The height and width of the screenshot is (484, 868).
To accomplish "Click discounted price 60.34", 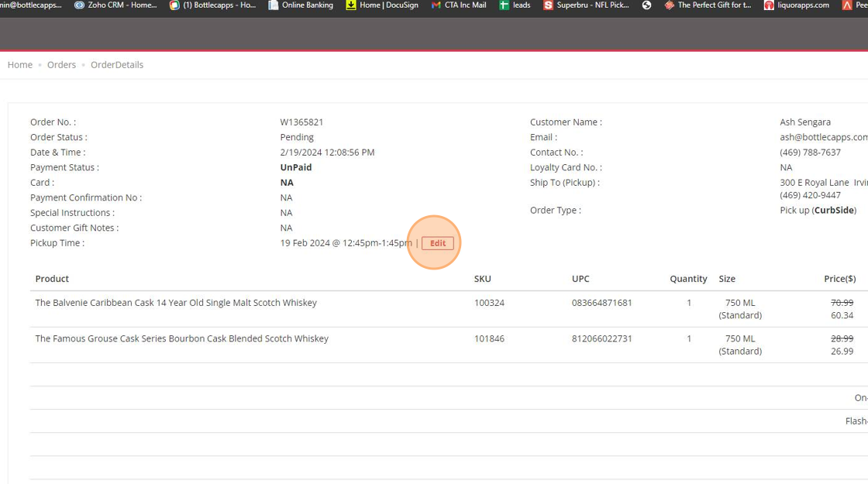I will (842, 315).
